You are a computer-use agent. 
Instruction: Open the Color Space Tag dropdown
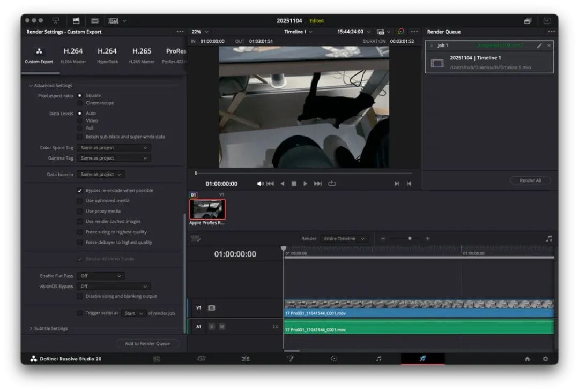113,148
